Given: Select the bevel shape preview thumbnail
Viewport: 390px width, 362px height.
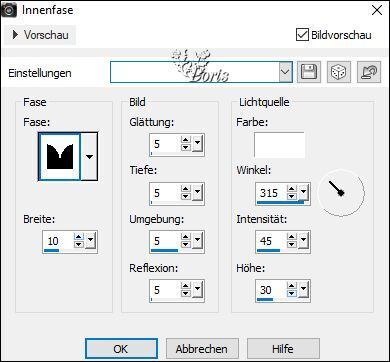Looking at the screenshot, I should point(60,156).
